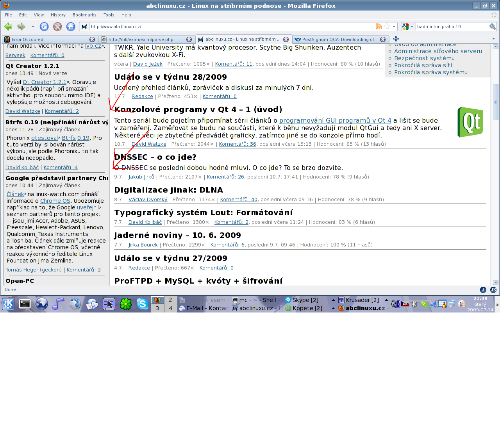This screenshot has height=438, width=500.
Task: Stop loading with the red stop icon
Action: [57, 27]
